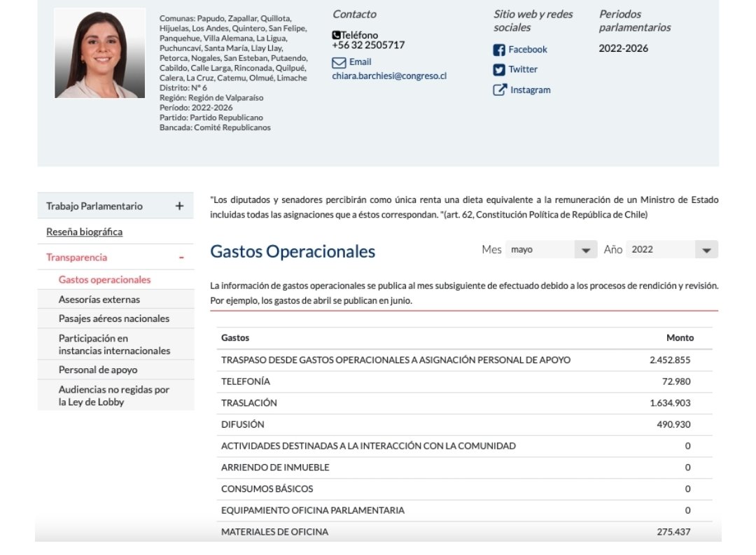This screenshot has width=756, height=555.
Task: Click the amount 490.930
Action: pyautogui.click(x=673, y=424)
